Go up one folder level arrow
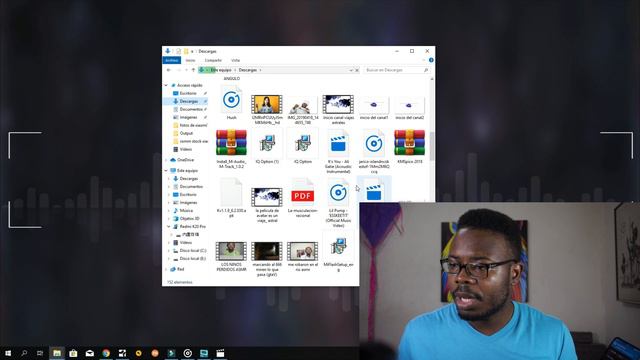The image size is (640, 360). [x=193, y=70]
